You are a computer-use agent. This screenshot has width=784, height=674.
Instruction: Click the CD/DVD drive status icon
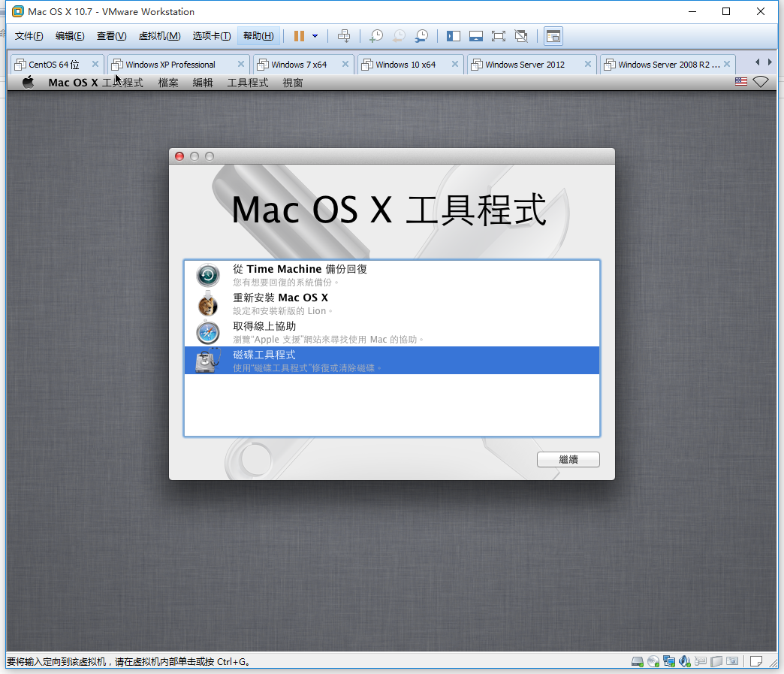(653, 661)
